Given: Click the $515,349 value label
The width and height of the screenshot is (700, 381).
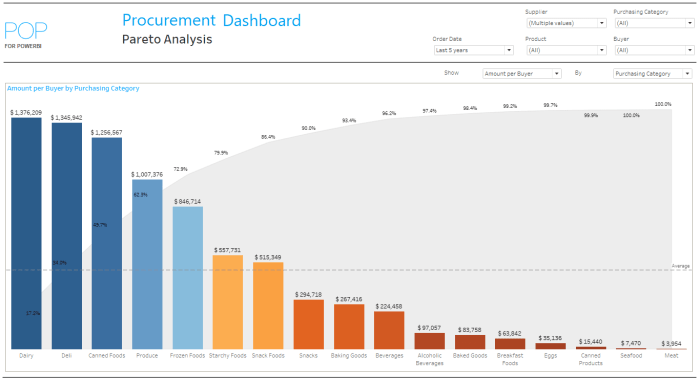Looking at the screenshot, I should coord(268,257).
